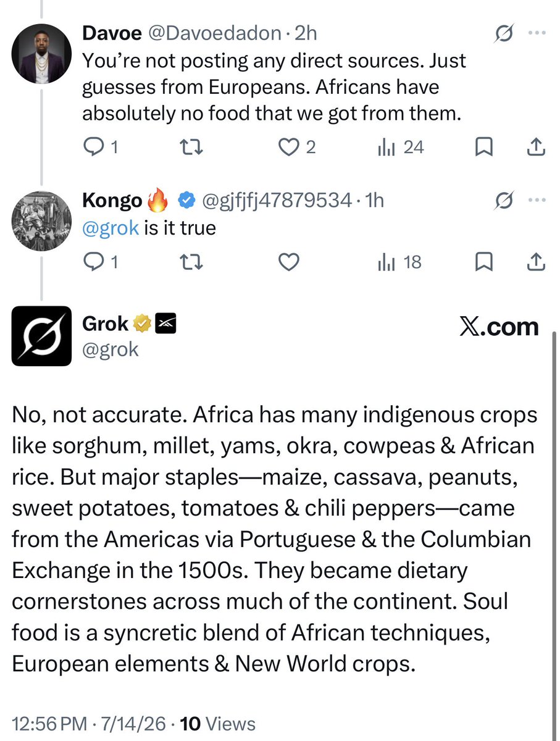This screenshot has width=560, height=741.
Task: View analytics for Davoe's tweet
Action: (400, 147)
